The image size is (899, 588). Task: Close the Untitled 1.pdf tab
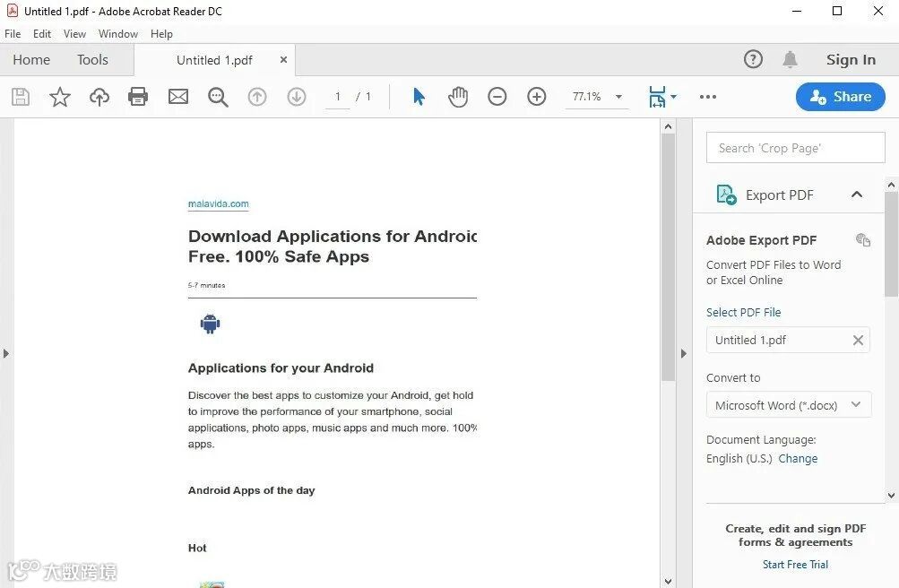(x=283, y=59)
